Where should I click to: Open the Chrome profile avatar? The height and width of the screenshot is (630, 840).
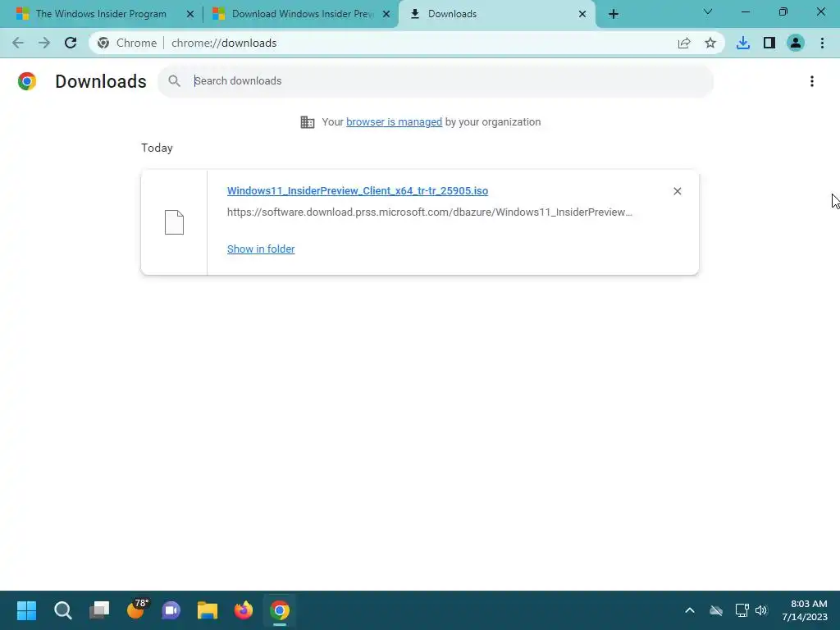796,43
